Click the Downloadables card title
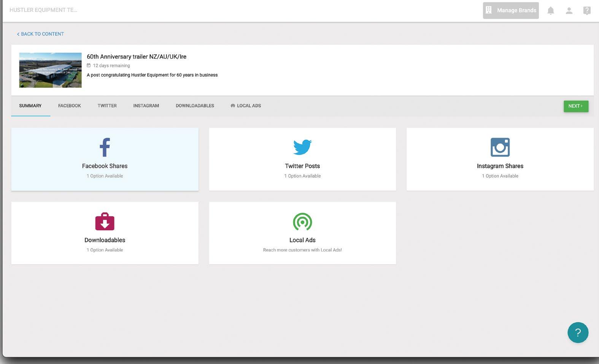Image resolution: width=599 pixels, height=364 pixels. [x=105, y=240]
